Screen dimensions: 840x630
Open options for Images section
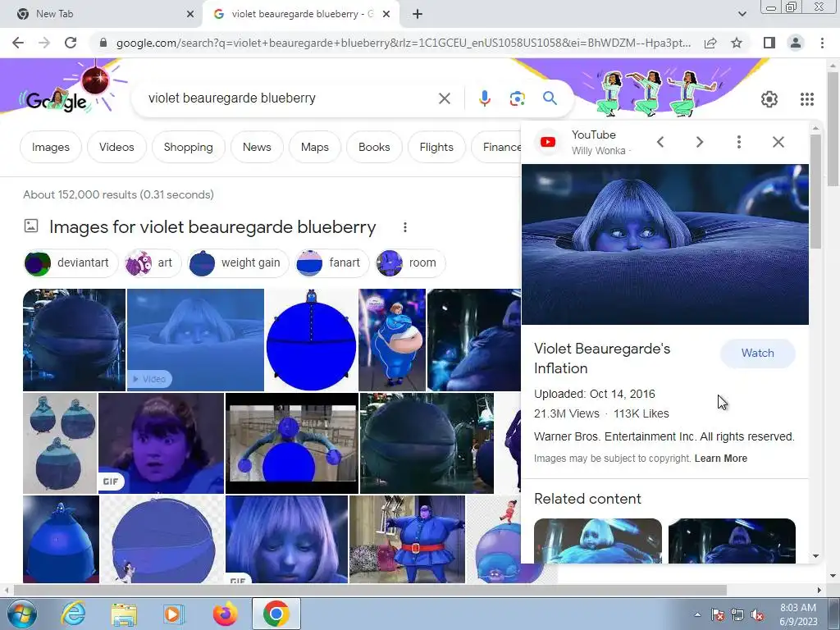pos(405,227)
